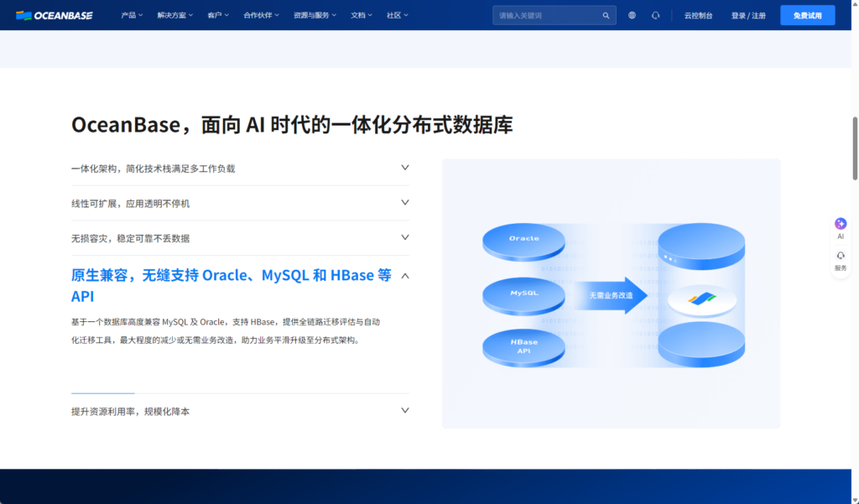The image size is (859, 504).
Task: Go to 云控制台
Action: [x=698, y=15]
